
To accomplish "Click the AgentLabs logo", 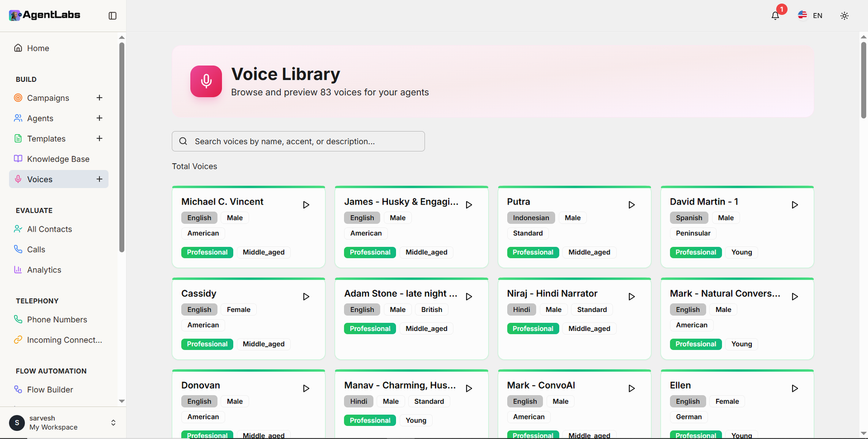I will [x=44, y=15].
